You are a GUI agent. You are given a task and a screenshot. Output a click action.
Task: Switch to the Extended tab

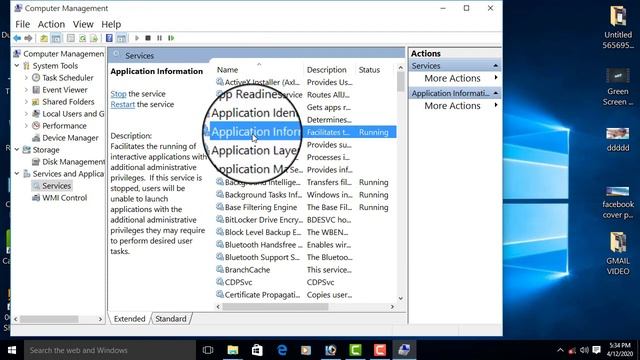[129, 319]
